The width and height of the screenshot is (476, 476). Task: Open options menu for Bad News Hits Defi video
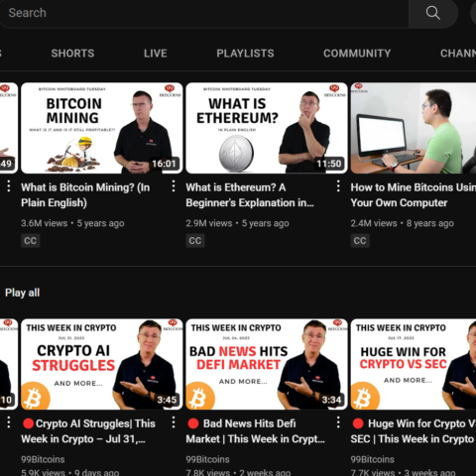coord(338,422)
